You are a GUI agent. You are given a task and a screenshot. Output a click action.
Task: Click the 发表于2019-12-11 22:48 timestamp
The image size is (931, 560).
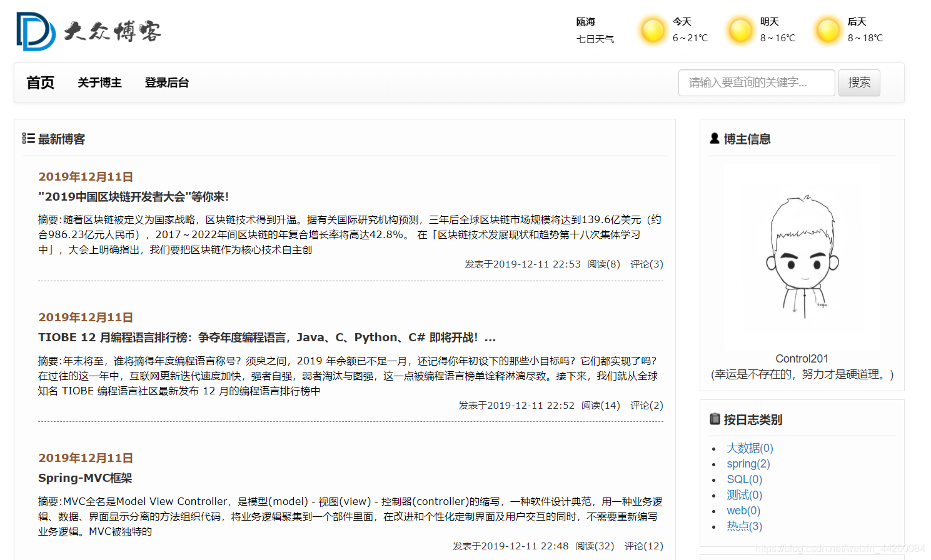pyautogui.click(x=511, y=546)
